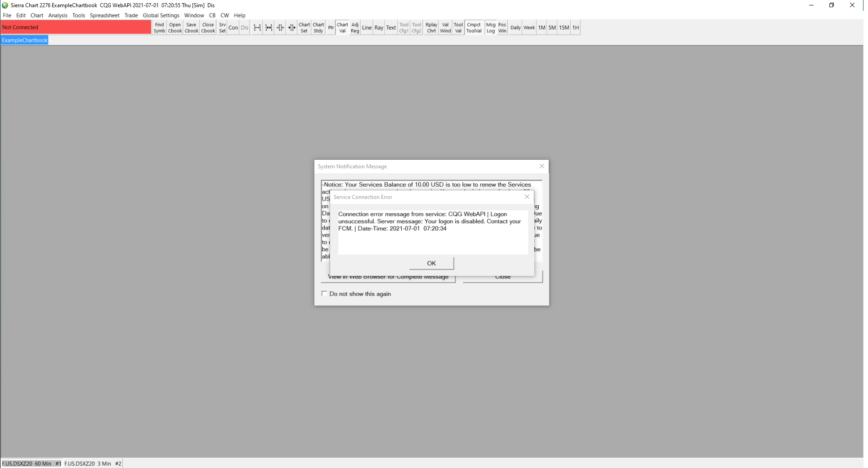Image resolution: width=868 pixels, height=468 pixels.
Task: Set timeframe to 1H
Action: click(x=576, y=28)
